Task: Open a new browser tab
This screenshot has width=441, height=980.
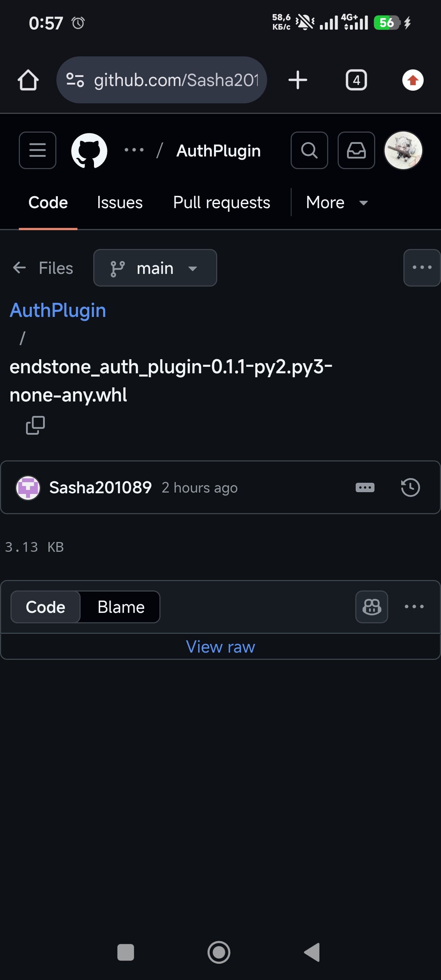Action: click(x=297, y=80)
